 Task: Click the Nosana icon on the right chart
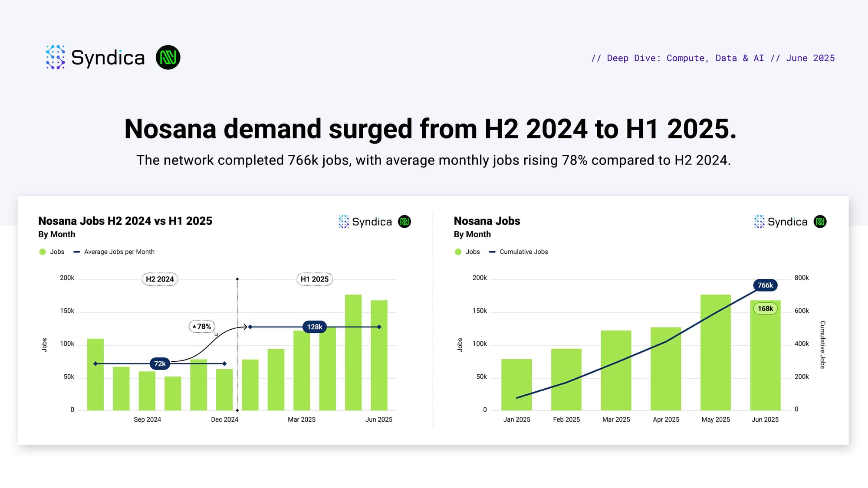820,222
